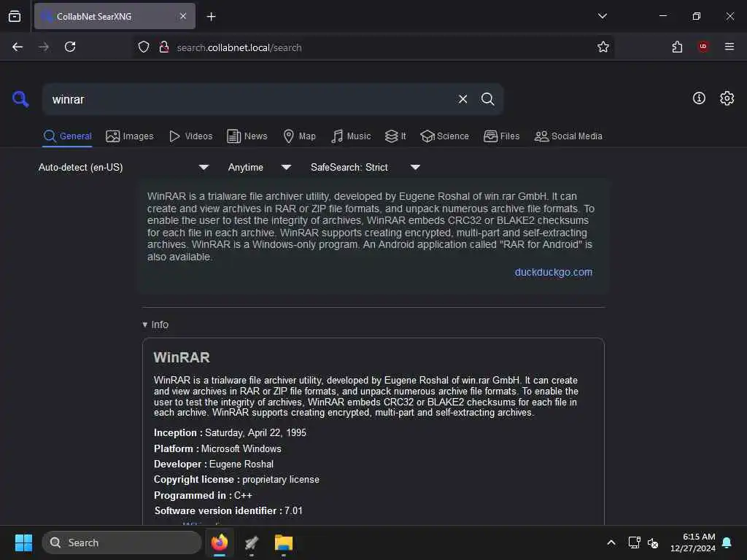Open Firefox from the taskbar

[x=220, y=542]
